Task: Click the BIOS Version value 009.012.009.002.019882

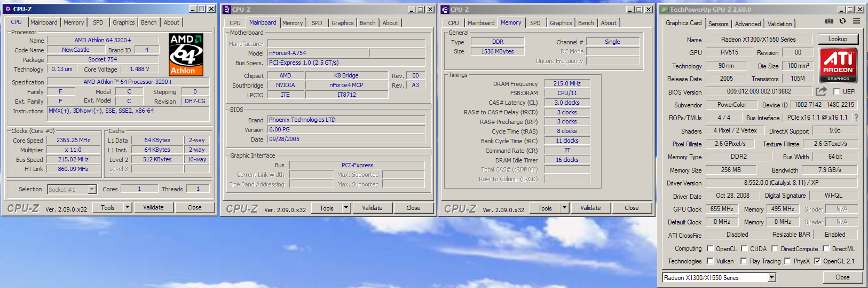Action: pyautogui.click(x=759, y=91)
